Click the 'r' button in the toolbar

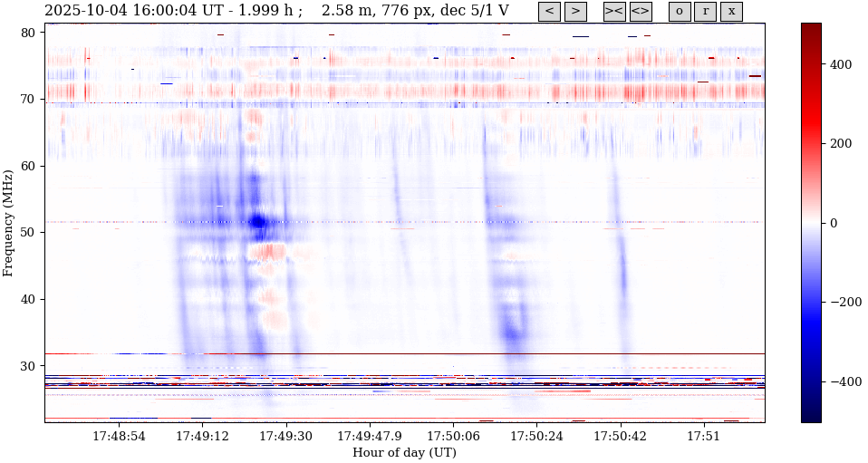pyautogui.click(x=705, y=12)
